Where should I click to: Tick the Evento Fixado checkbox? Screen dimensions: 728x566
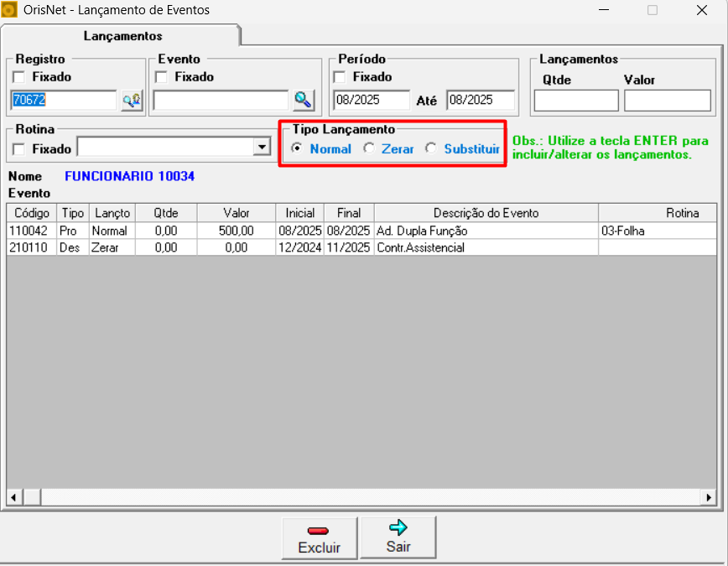[162, 77]
